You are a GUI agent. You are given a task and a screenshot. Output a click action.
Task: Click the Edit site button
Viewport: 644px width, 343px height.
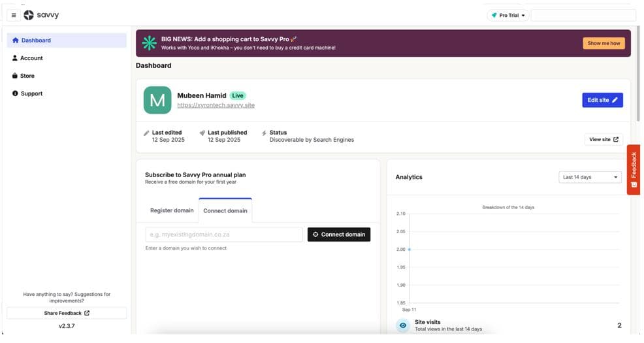(x=602, y=100)
